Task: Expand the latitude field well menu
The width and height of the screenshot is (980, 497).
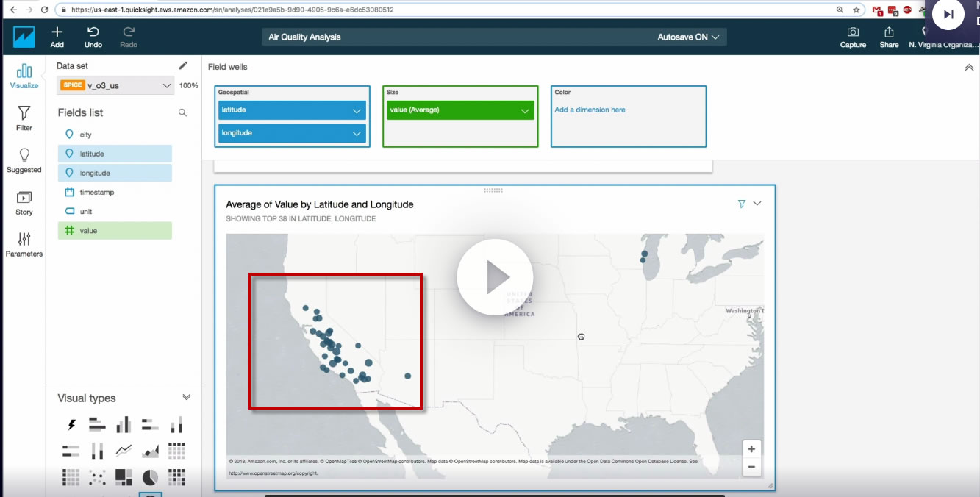Action: tap(357, 110)
